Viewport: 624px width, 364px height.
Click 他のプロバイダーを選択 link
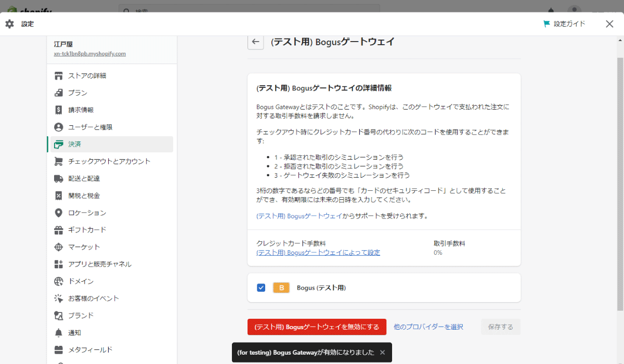[428, 327]
